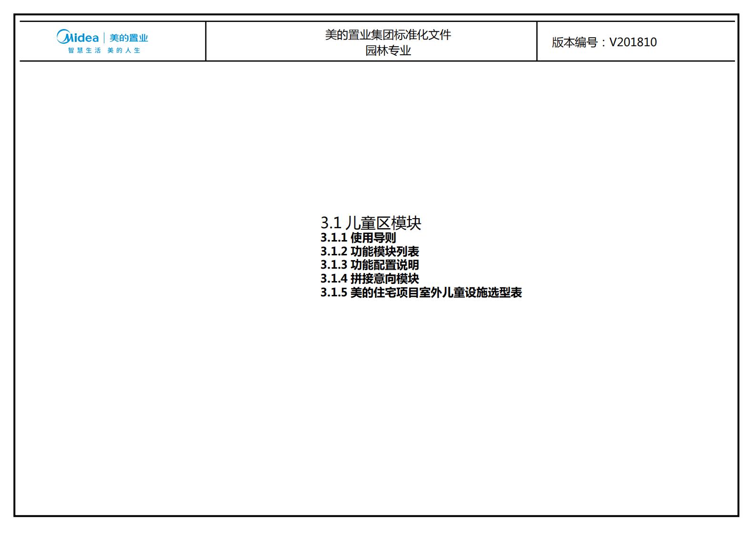
Task: Open section 3.1.5 美的住宅项目室外儿童设施选型表
Action: (x=421, y=293)
